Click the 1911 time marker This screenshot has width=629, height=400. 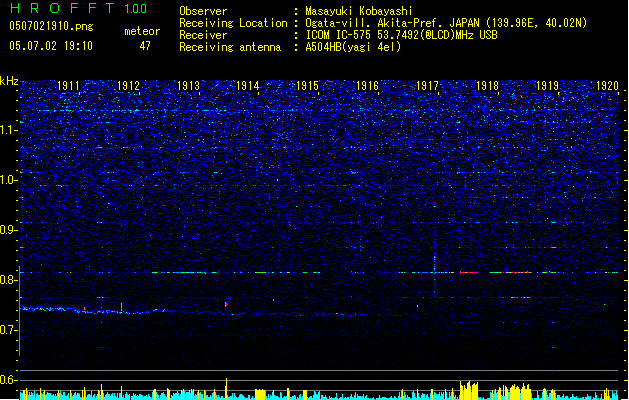point(69,87)
